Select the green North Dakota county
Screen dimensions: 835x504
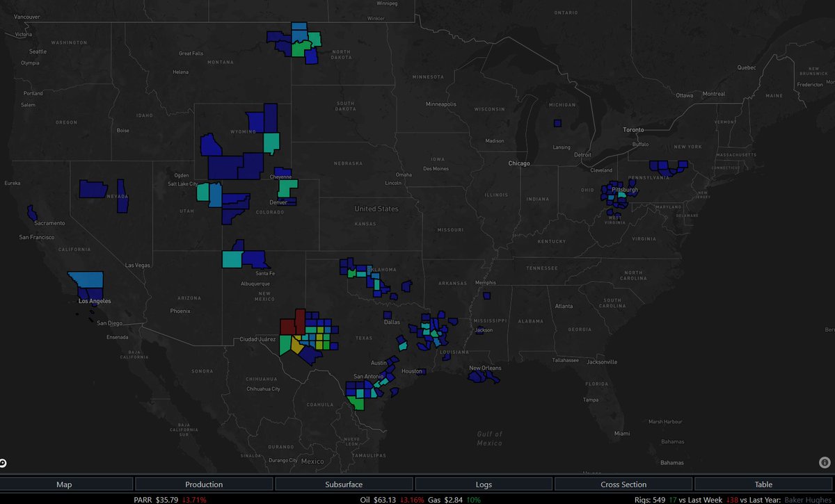(x=300, y=50)
